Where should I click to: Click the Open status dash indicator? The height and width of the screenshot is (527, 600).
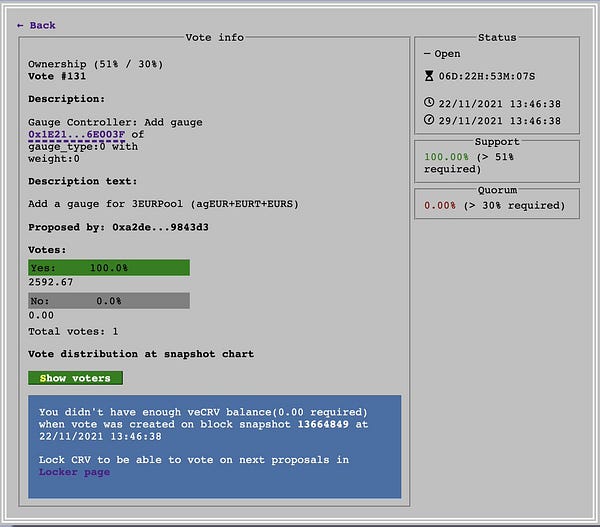point(427,54)
